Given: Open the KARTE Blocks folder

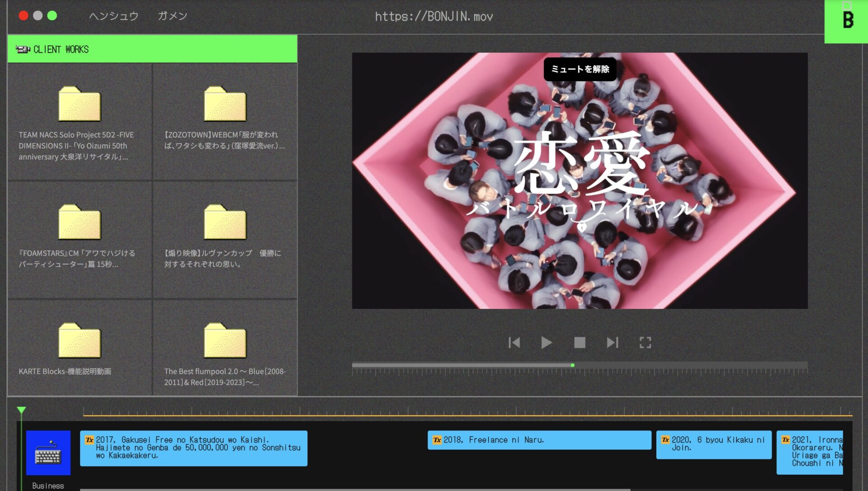Looking at the screenshot, I should [x=80, y=340].
